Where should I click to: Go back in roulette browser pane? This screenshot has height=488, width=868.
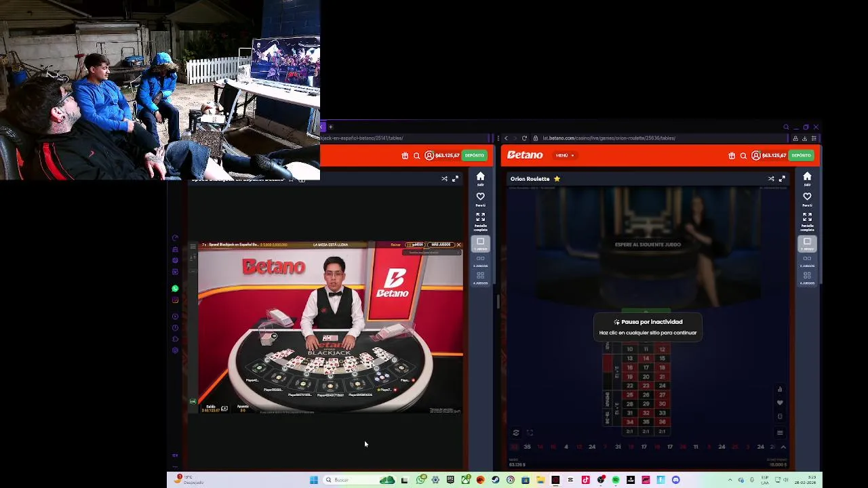tap(506, 138)
